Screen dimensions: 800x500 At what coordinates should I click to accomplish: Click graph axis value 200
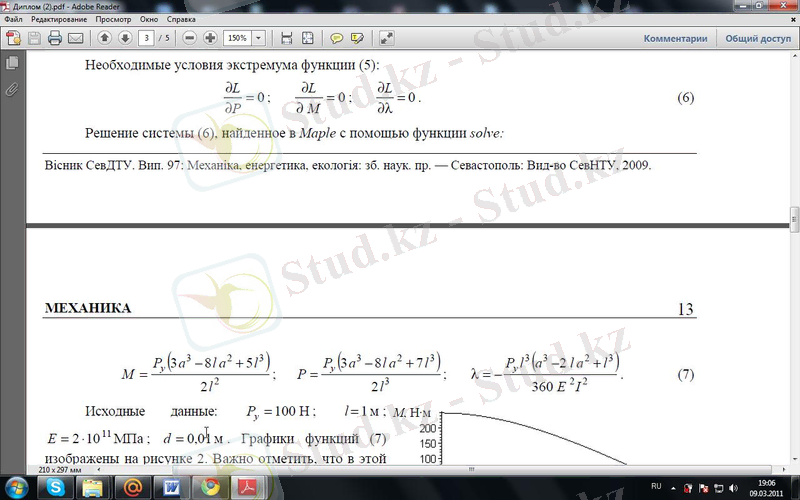(x=428, y=428)
